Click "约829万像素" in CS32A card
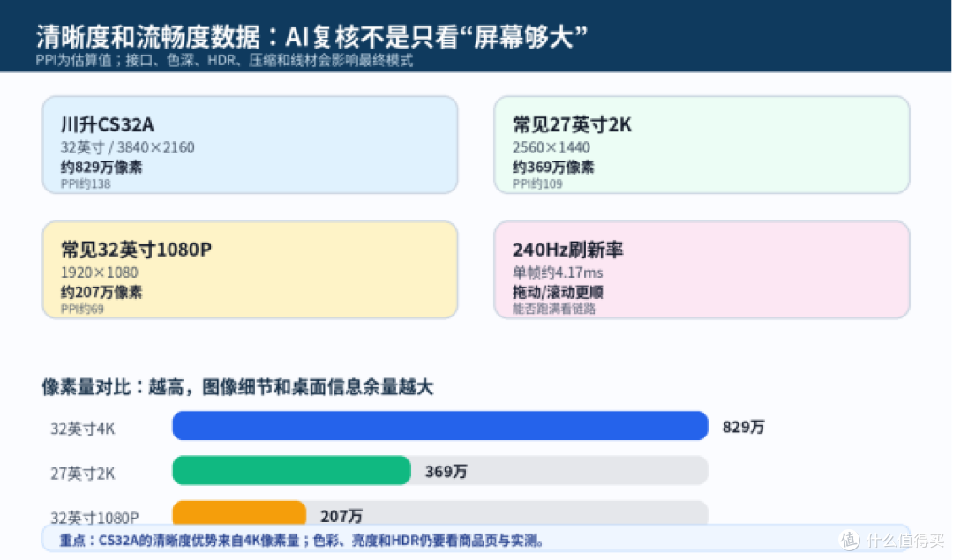This screenshot has width=953, height=560. (101, 167)
